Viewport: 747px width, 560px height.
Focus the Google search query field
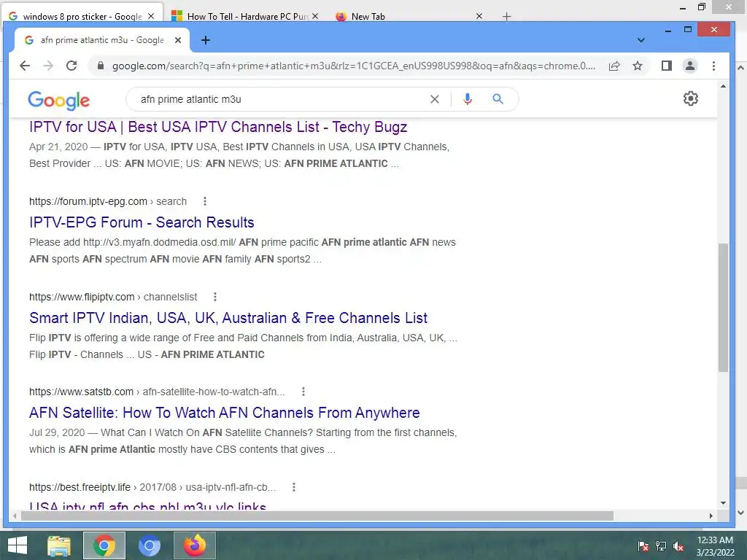tap(281, 99)
